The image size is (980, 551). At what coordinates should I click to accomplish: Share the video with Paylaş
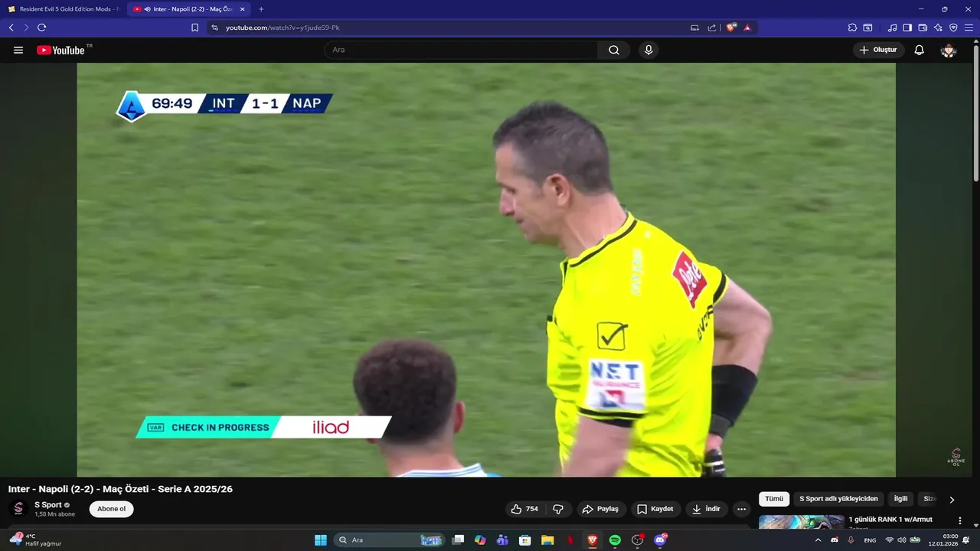[600, 509]
